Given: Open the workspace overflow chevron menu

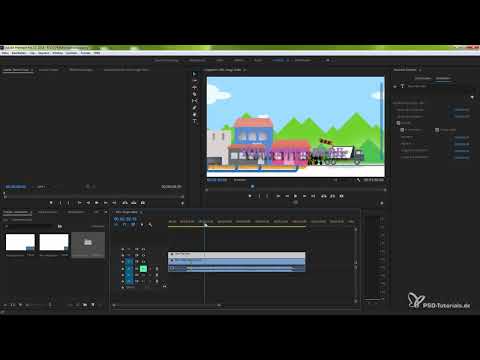Looking at the screenshot, I should click(x=328, y=60).
